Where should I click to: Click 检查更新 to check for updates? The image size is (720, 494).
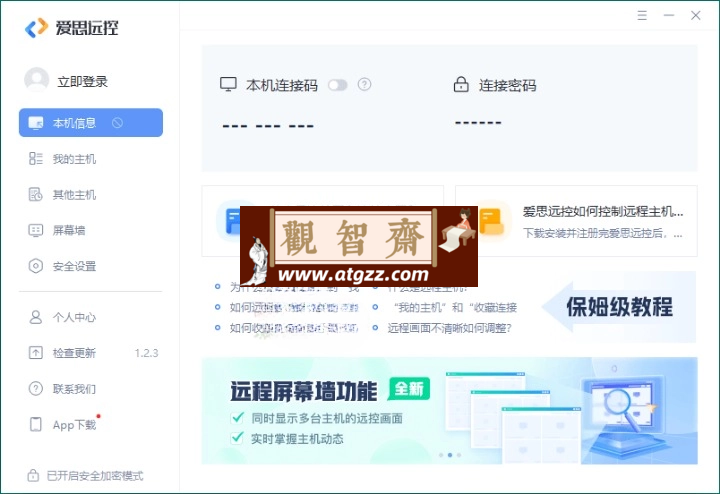click(74, 353)
